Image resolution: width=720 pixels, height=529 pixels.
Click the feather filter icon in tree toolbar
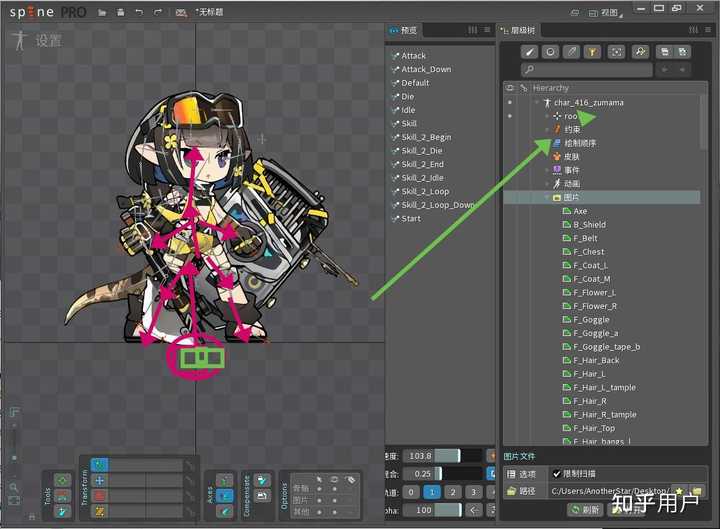point(571,52)
